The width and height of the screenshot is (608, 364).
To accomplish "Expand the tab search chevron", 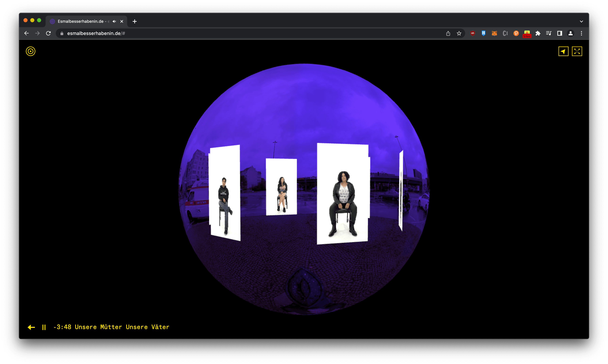I will 581,21.
